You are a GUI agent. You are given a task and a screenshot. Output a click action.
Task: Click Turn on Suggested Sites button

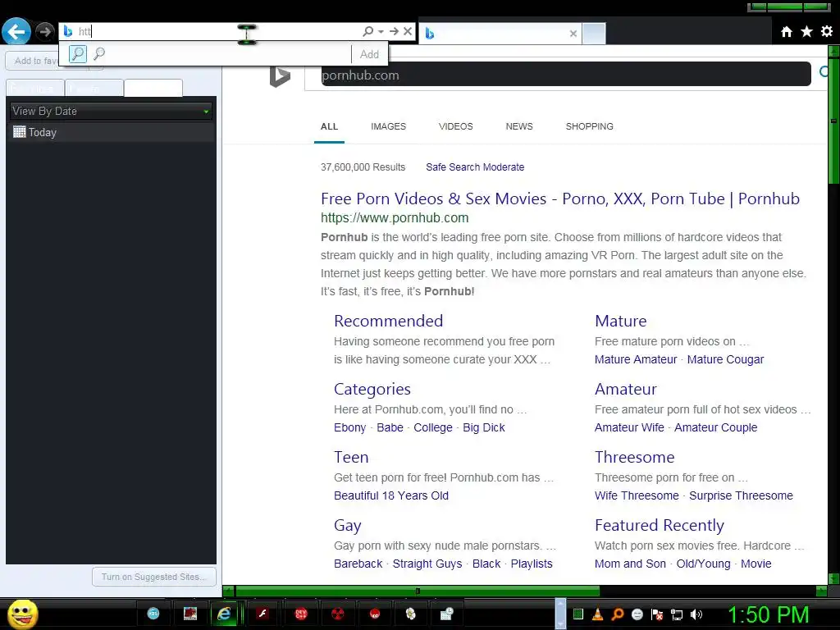(x=153, y=577)
